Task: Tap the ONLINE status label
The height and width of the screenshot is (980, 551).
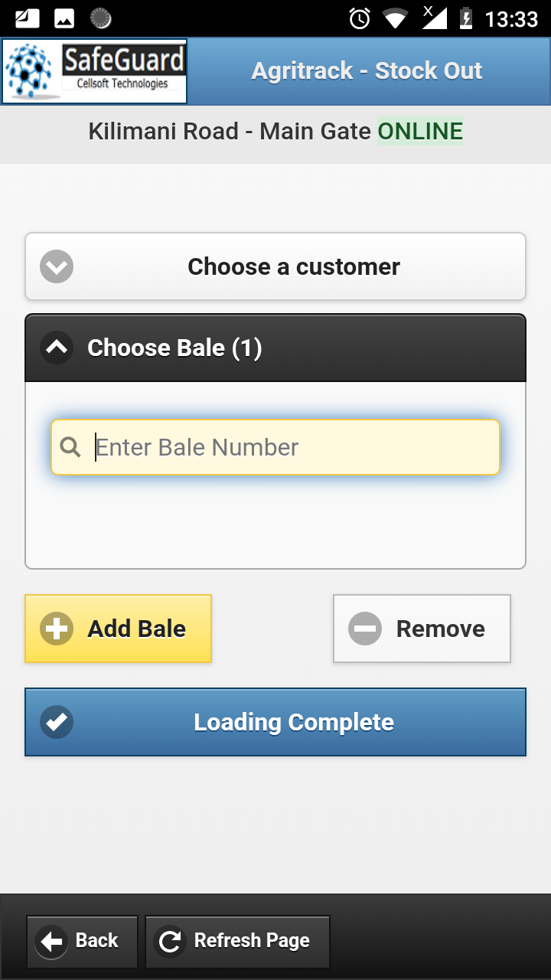Action: (x=420, y=131)
